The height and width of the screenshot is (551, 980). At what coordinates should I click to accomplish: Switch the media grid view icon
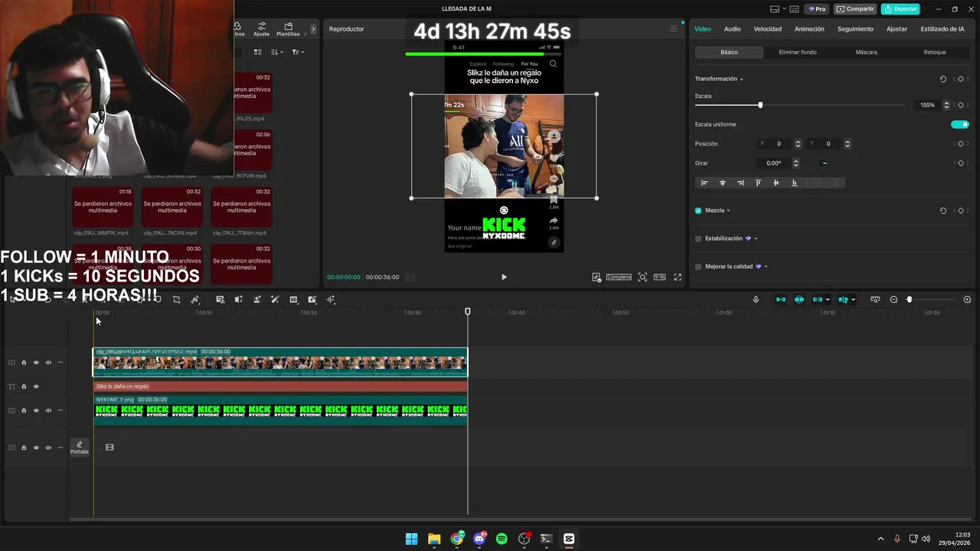[257, 52]
